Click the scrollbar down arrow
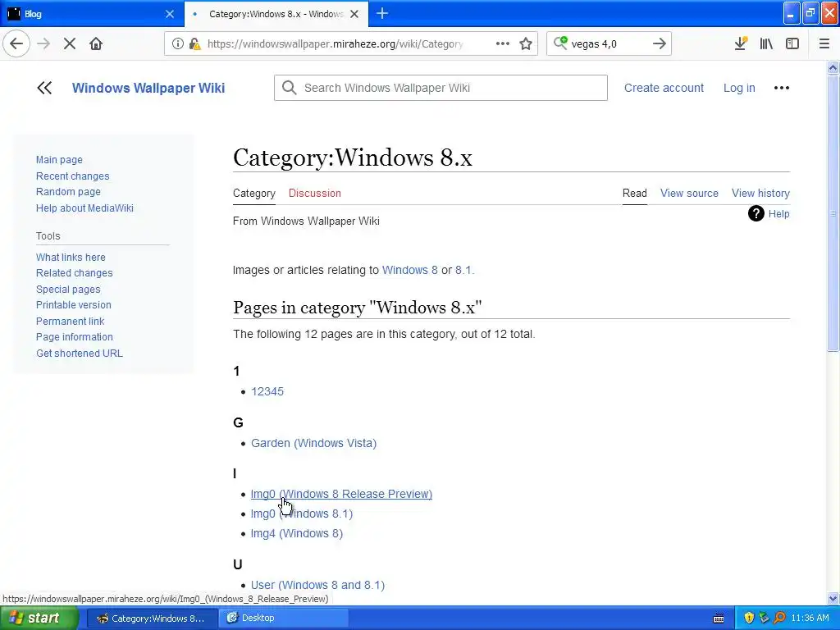The width and height of the screenshot is (840, 630). pos(833,598)
